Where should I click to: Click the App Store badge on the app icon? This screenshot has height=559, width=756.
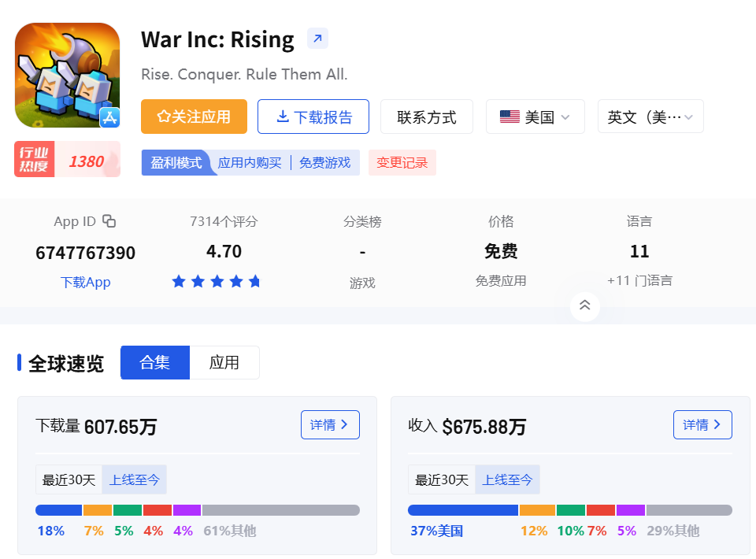[x=111, y=118]
